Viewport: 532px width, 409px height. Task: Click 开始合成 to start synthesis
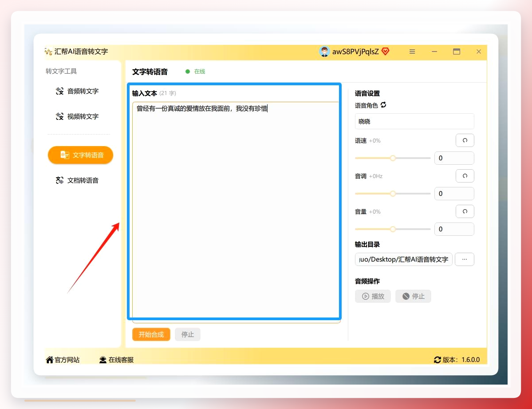(x=151, y=334)
